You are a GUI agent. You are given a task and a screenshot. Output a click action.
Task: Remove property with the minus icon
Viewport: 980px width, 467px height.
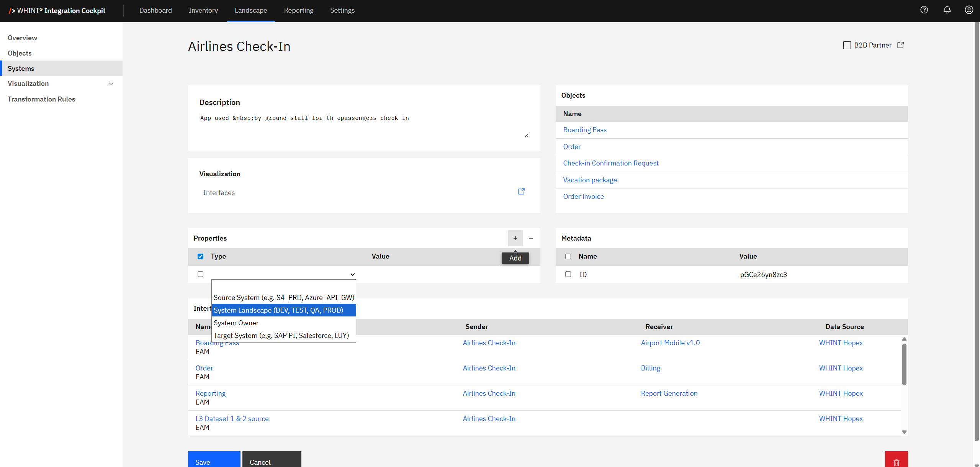pos(531,238)
